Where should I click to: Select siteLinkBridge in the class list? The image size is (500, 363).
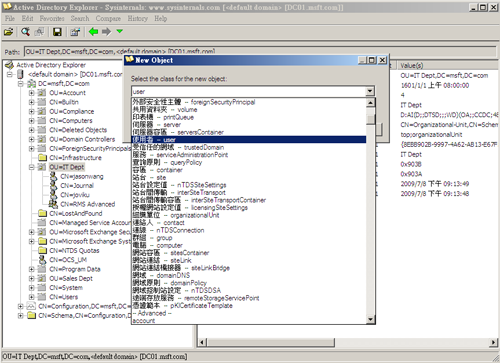[x=249, y=268]
